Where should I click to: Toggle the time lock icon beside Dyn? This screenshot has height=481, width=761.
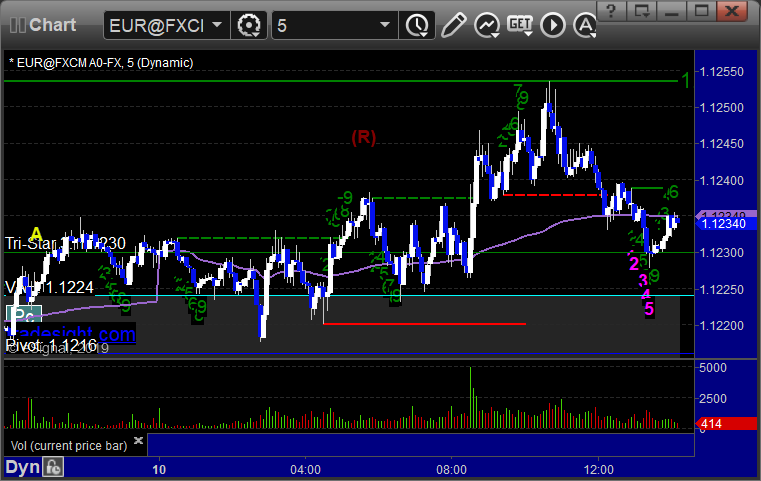pos(53,467)
